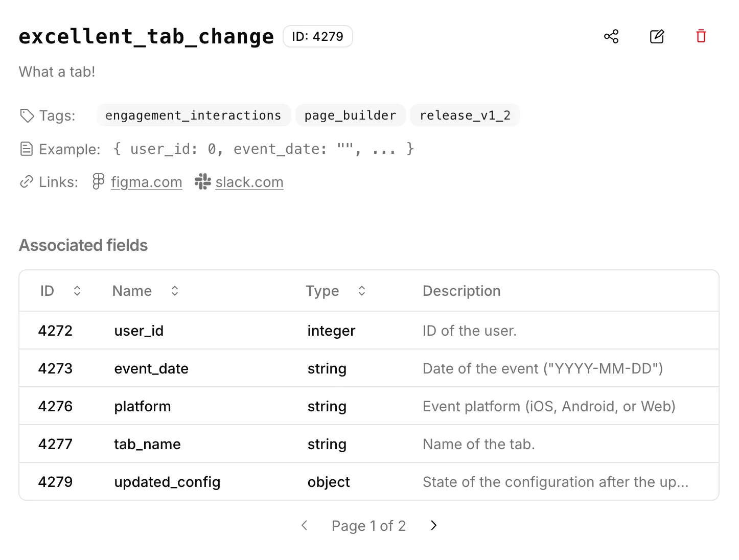The width and height of the screenshot is (739, 560).
Task: Select the release_v1_2 tag
Action: pyautogui.click(x=465, y=115)
